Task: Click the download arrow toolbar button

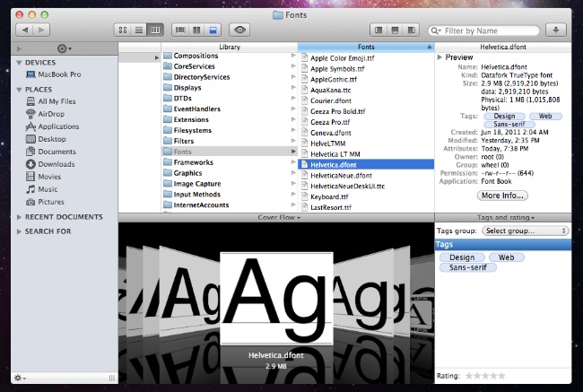Action: pyautogui.click(x=558, y=30)
